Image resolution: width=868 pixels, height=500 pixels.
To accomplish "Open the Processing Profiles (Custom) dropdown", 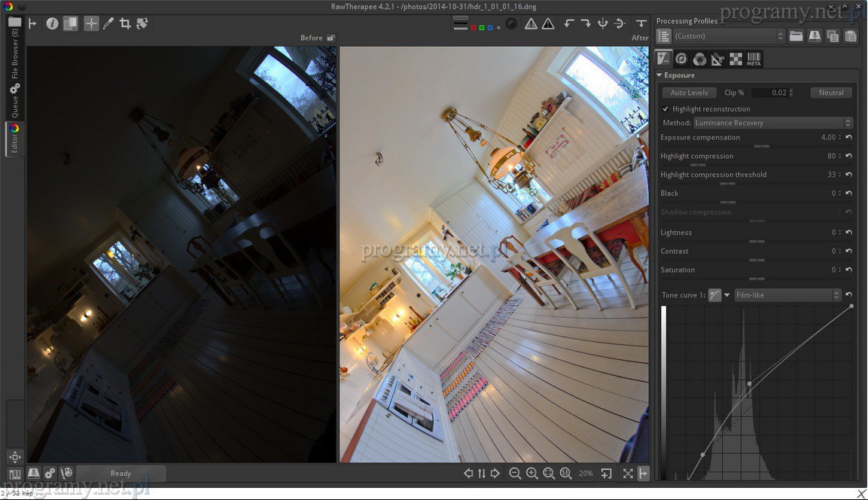I will 728,36.
